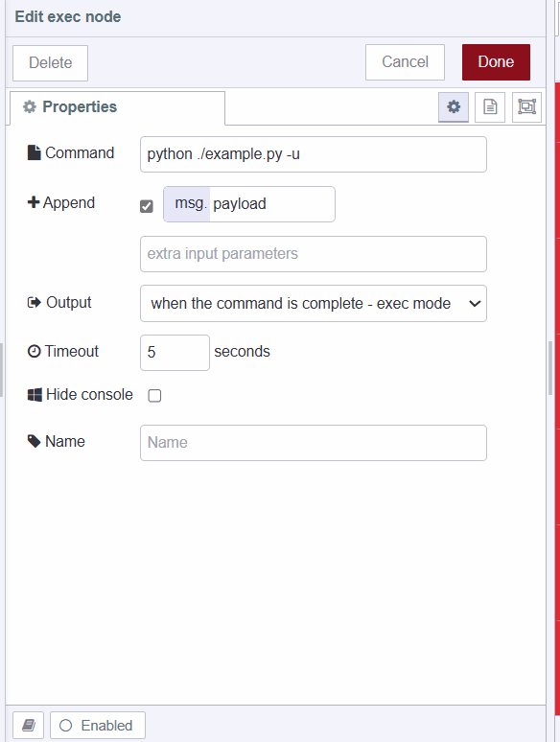The image size is (560, 742).
Task: Click the Cancel button
Action: click(x=405, y=62)
